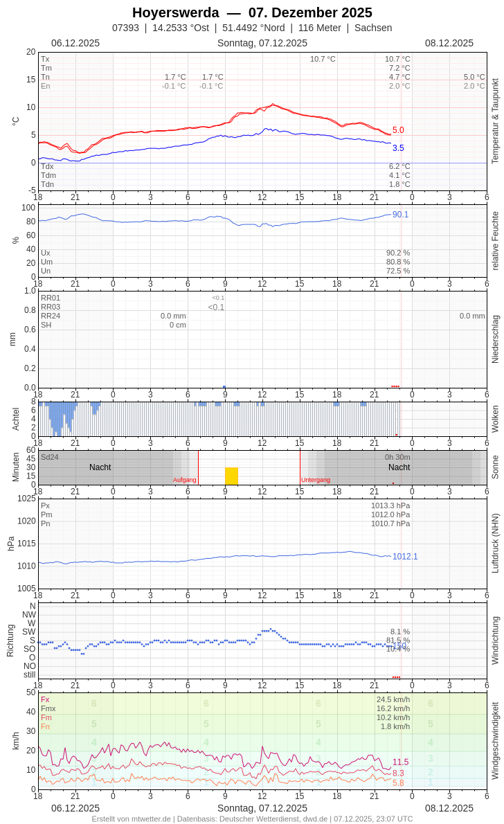Screen dimensions: 504x824
Task: Click the min dew point "1.8 °C"
Action: 399,184
